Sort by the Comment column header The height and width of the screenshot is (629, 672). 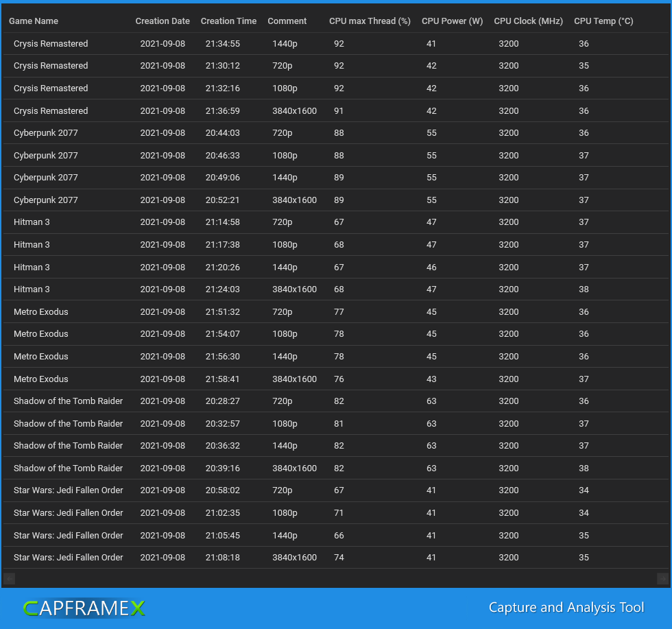coord(287,21)
